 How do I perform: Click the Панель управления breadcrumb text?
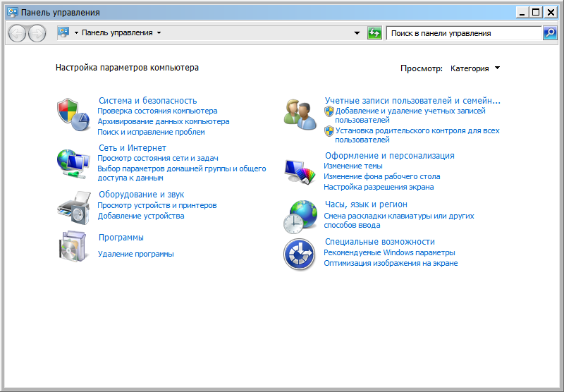[x=117, y=32]
